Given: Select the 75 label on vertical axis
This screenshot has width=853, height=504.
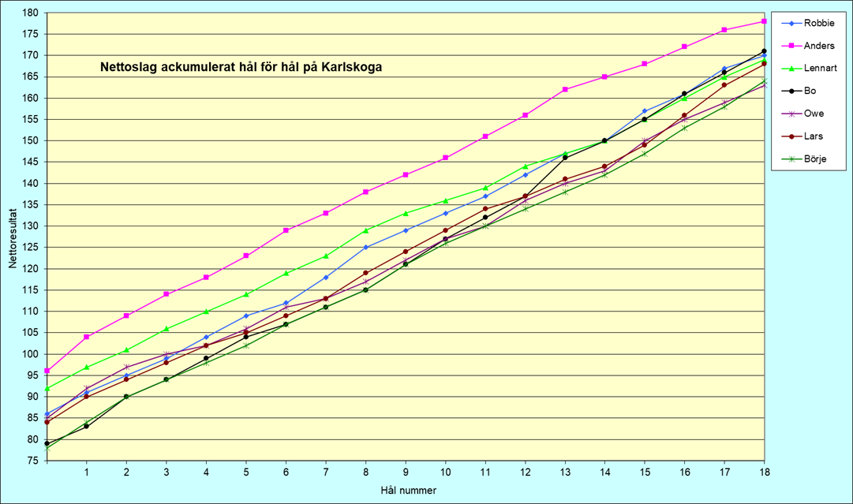Looking at the screenshot, I should point(32,461).
